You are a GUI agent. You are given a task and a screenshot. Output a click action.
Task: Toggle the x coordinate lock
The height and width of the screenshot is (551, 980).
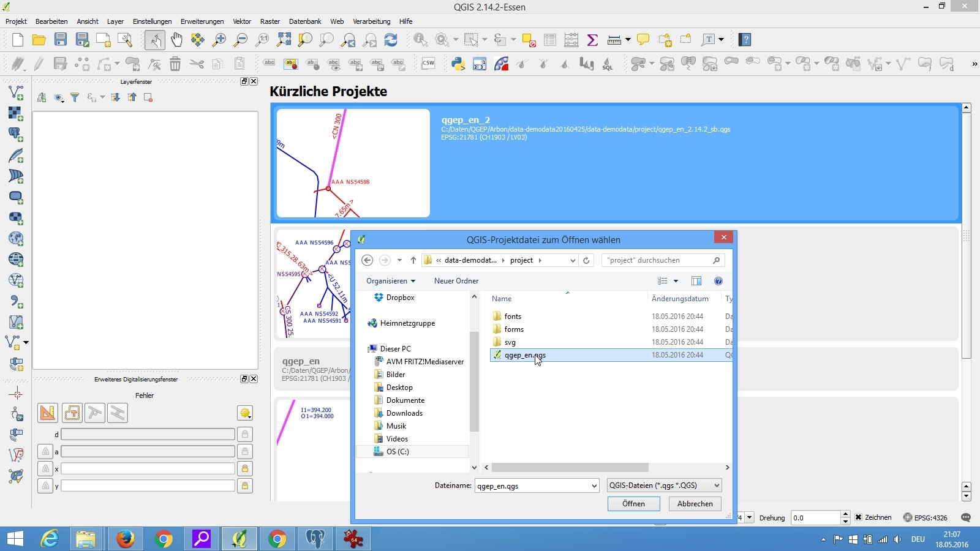(245, 468)
